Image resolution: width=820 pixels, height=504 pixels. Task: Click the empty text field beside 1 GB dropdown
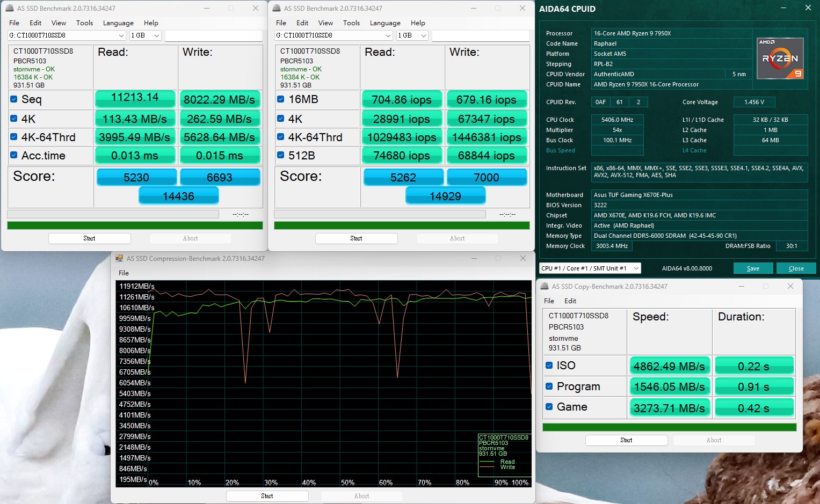click(x=213, y=35)
